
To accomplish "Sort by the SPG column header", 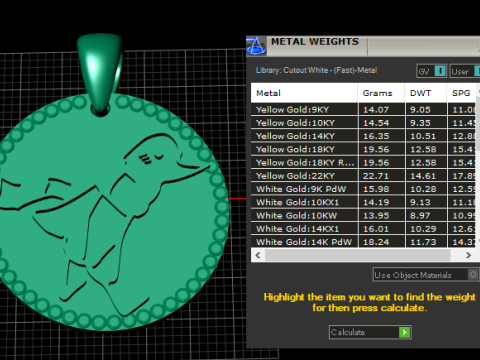I will [x=462, y=93].
